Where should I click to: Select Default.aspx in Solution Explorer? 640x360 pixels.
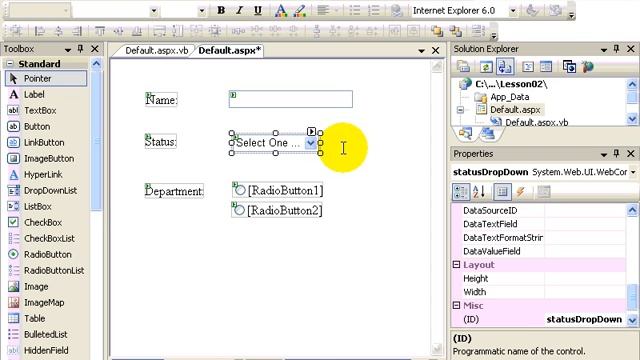515,110
